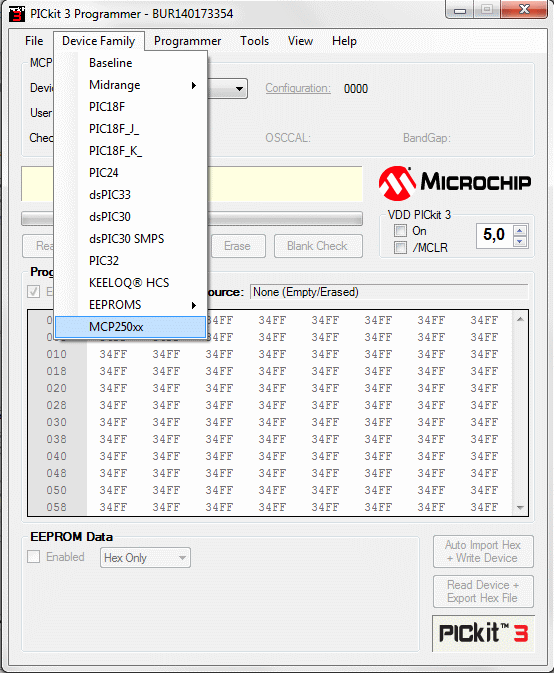Image resolution: width=554 pixels, height=673 pixels.
Task: Open the Device dropdown arrow
Action: (239, 89)
